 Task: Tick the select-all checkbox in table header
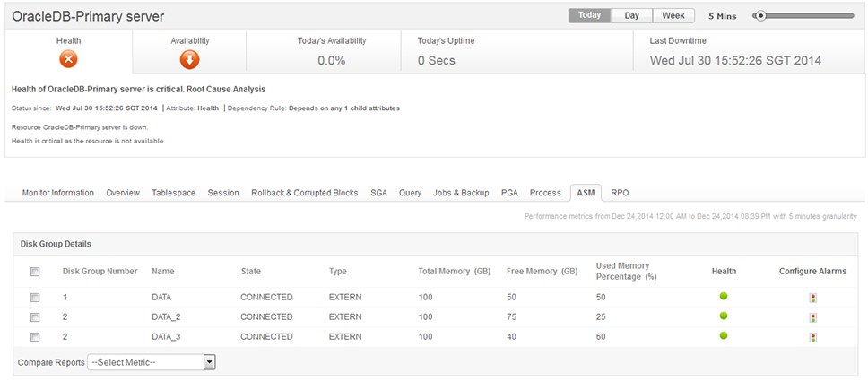[x=35, y=272]
